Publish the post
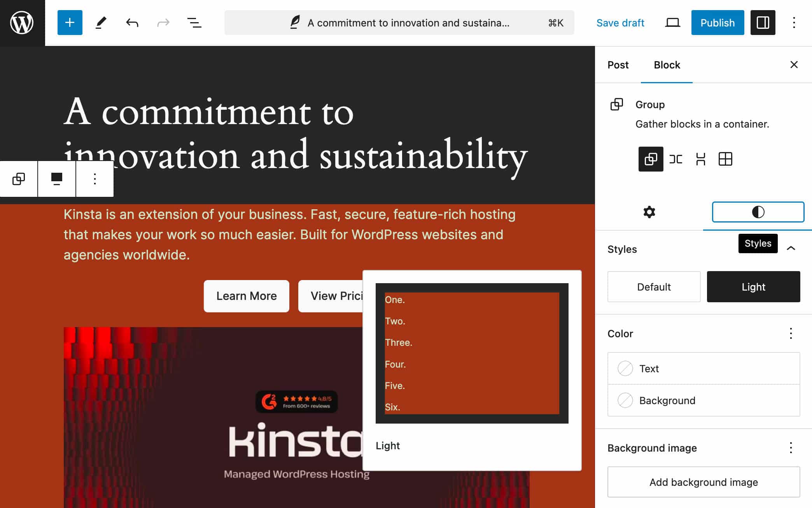The width and height of the screenshot is (812, 508). pos(717,23)
